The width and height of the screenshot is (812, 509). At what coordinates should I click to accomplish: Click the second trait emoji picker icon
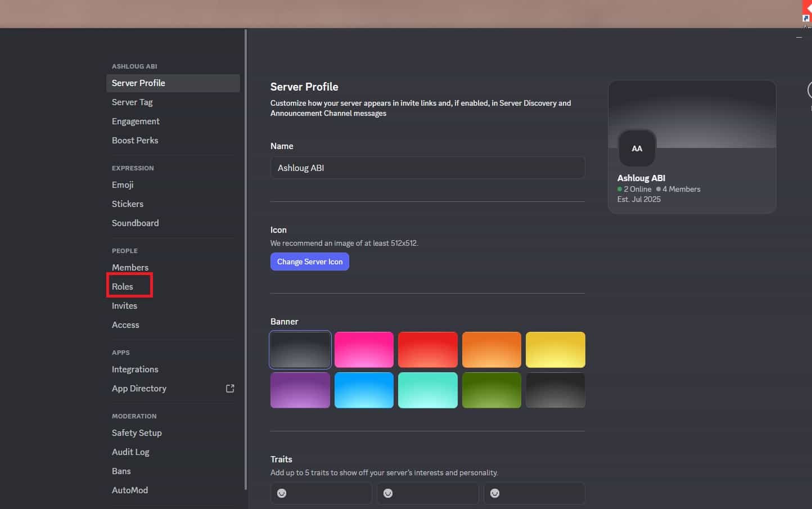(388, 493)
